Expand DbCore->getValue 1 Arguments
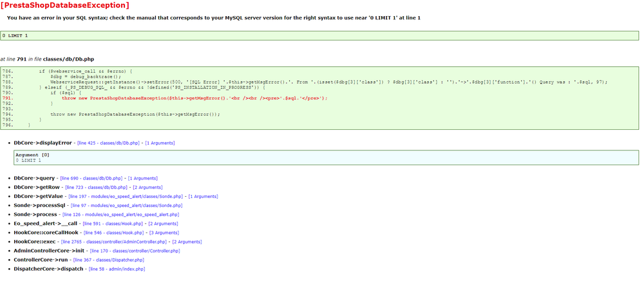The height and width of the screenshot is (290, 644). [x=203, y=197]
